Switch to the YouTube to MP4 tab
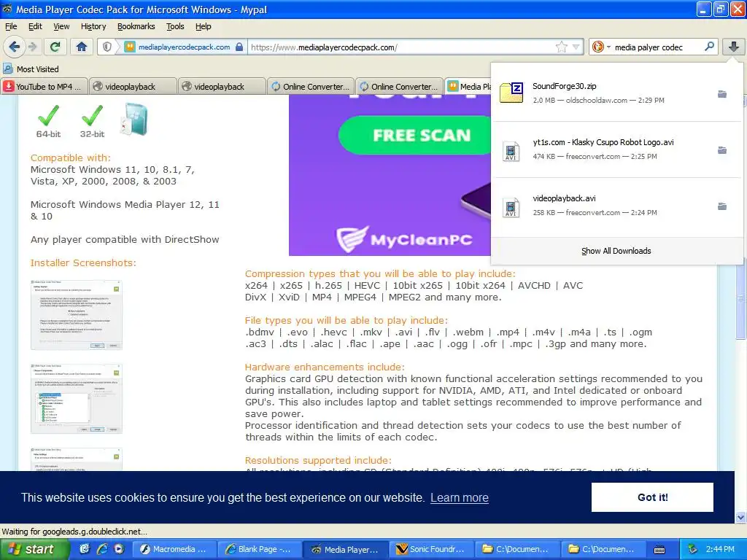 (44, 86)
